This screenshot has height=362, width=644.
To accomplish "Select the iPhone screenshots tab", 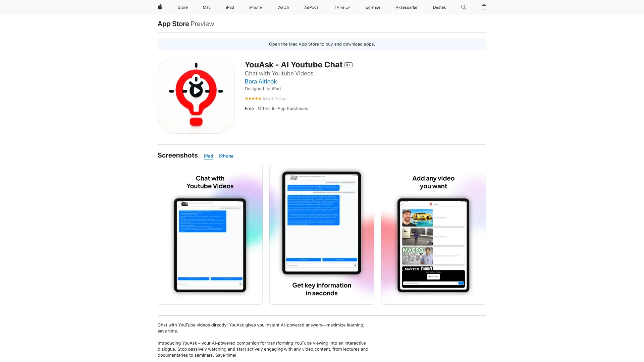I will tap(226, 156).
